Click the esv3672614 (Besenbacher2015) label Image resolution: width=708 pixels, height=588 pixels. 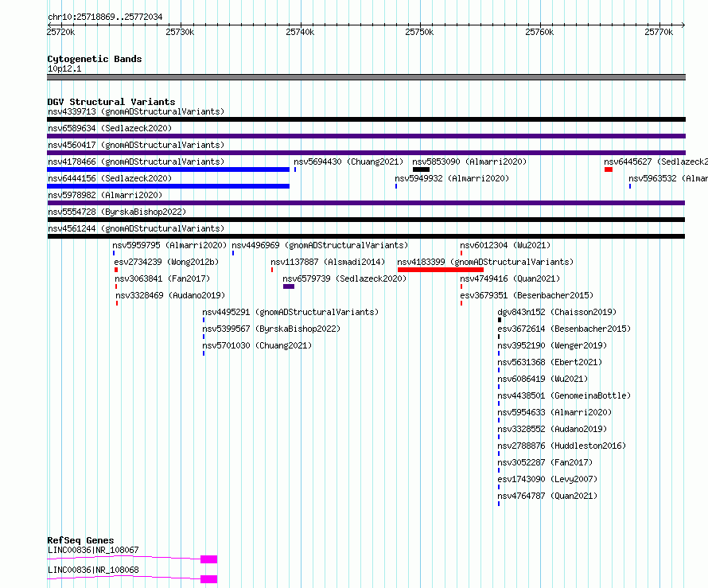pos(564,329)
